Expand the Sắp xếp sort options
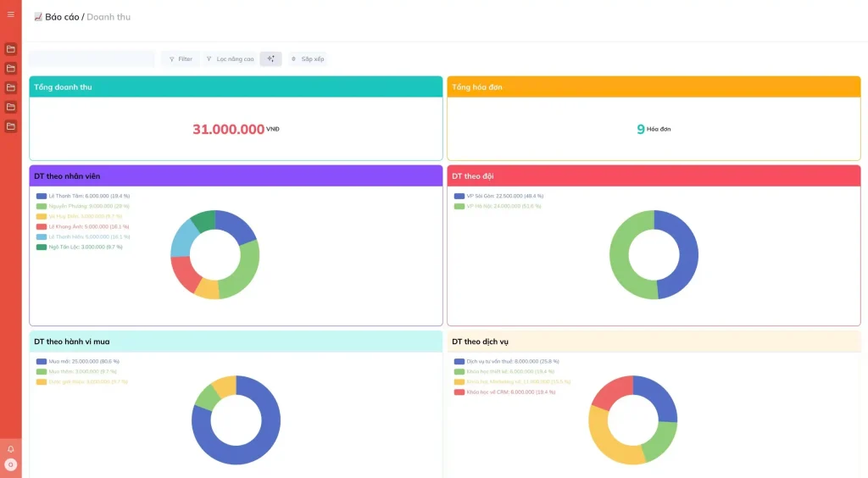The image size is (868, 478). click(307, 59)
